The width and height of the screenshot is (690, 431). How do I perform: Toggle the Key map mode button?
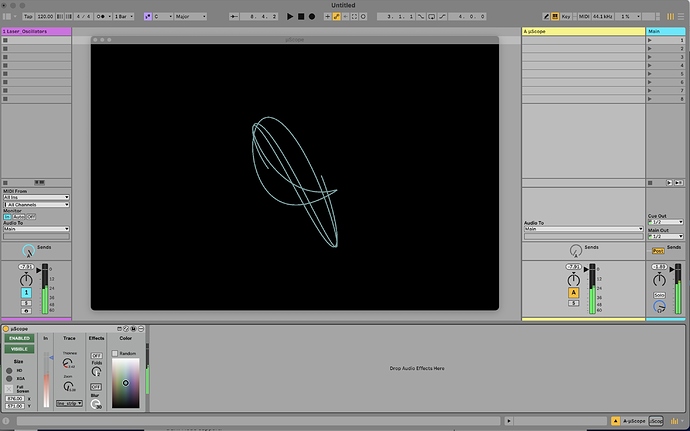[566, 16]
